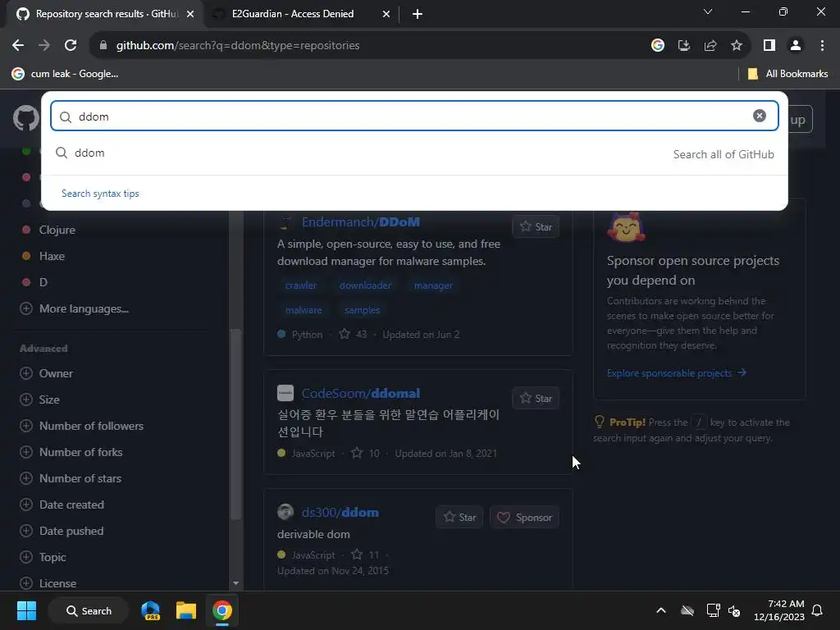
Task: Expand the Owner advanced filter
Action: [x=46, y=373]
